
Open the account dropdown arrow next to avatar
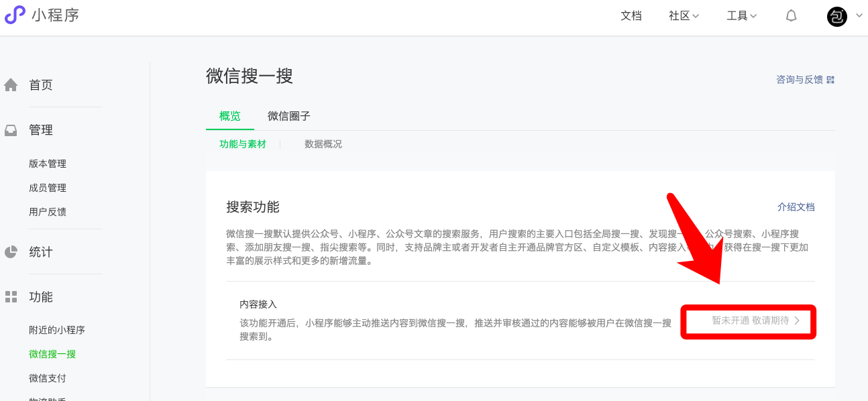[859, 15]
